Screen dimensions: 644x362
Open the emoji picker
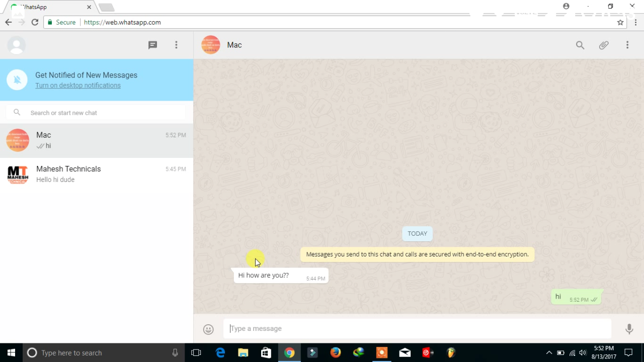[x=208, y=329]
